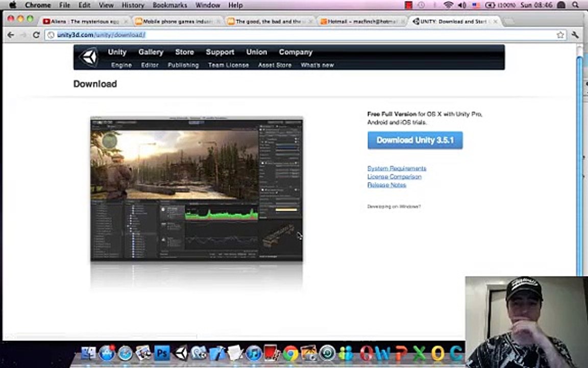This screenshot has width=588, height=368.
Task: Click the Download Unity 3.5.1 button
Action: click(415, 141)
